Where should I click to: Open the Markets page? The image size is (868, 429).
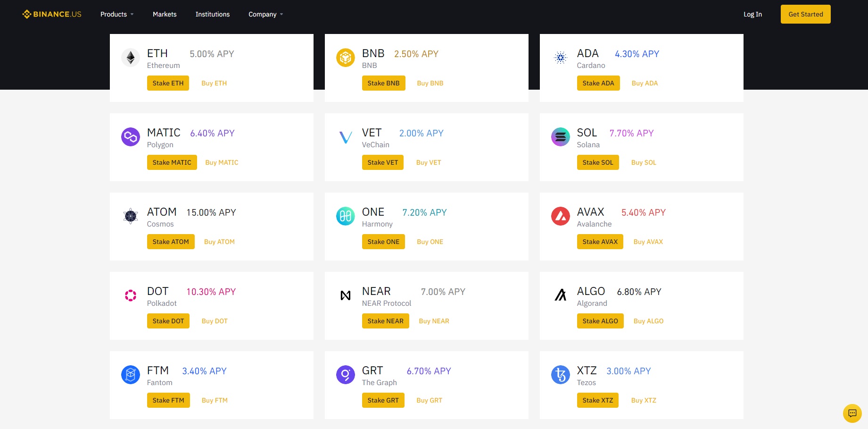[x=165, y=14]
